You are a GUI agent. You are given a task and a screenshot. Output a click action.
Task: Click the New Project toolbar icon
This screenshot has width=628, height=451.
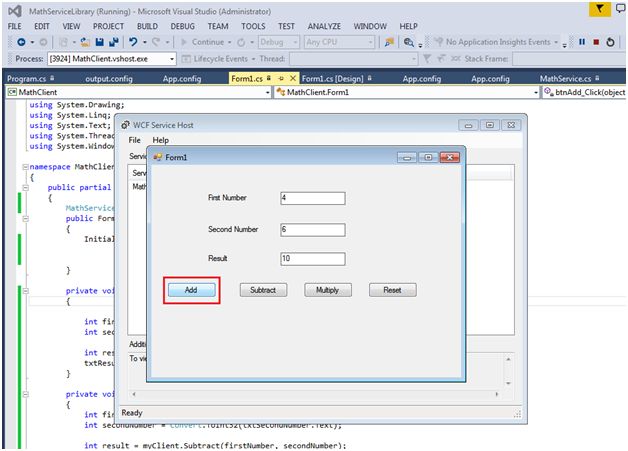pos(63,42)
